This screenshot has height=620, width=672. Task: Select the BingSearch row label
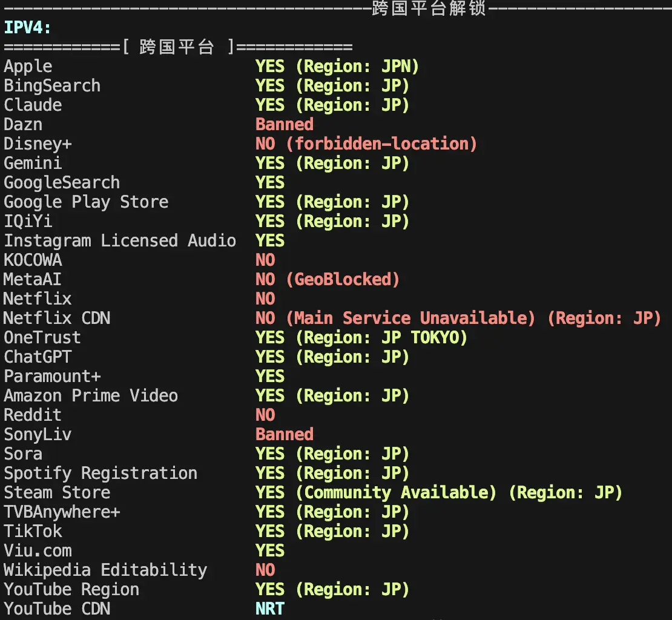coord(52,86)
